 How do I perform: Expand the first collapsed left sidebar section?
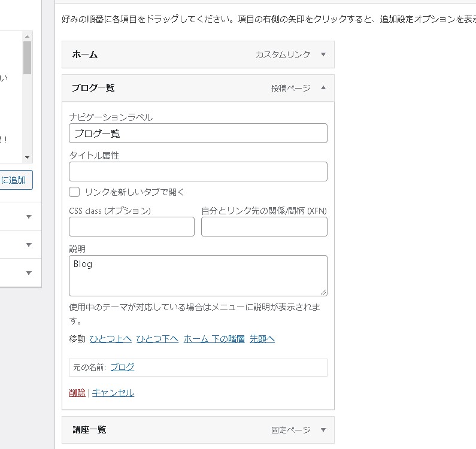coord(29,217)
